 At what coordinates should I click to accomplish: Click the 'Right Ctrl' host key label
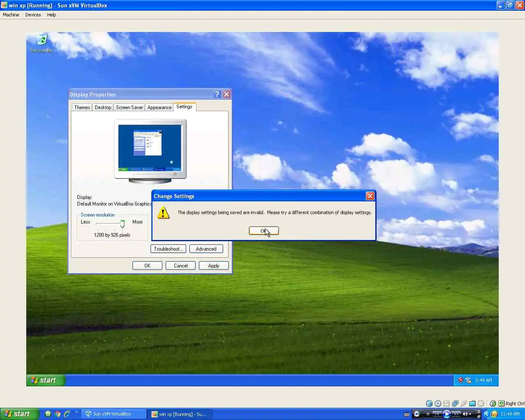click(x=515, y=404)
